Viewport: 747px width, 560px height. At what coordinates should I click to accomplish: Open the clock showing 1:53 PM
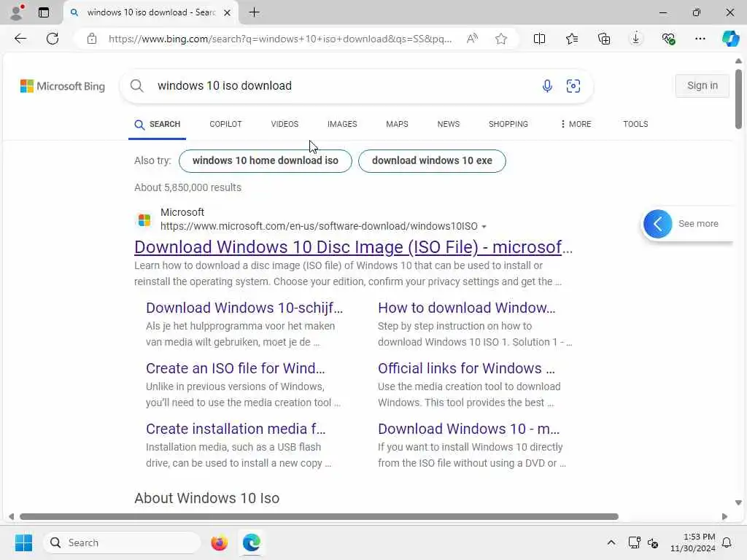click(x=693, y=542)
